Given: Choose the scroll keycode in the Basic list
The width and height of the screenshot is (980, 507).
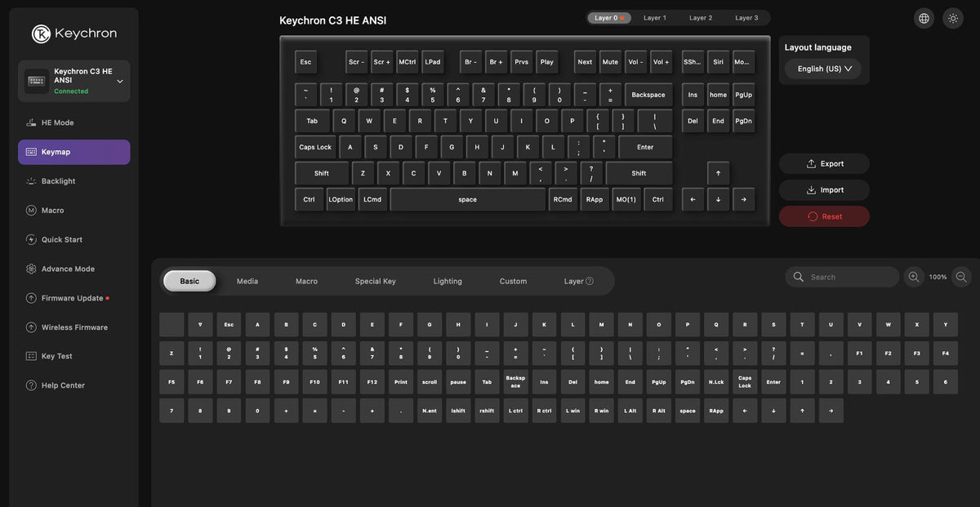Looking at the screenshot, I should pos(430,382).
